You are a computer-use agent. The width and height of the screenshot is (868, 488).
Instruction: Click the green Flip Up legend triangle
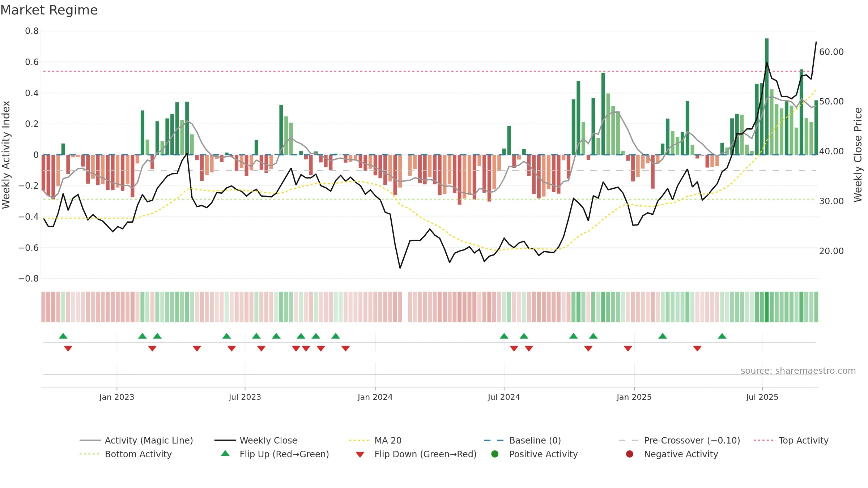tap(225, 453)
